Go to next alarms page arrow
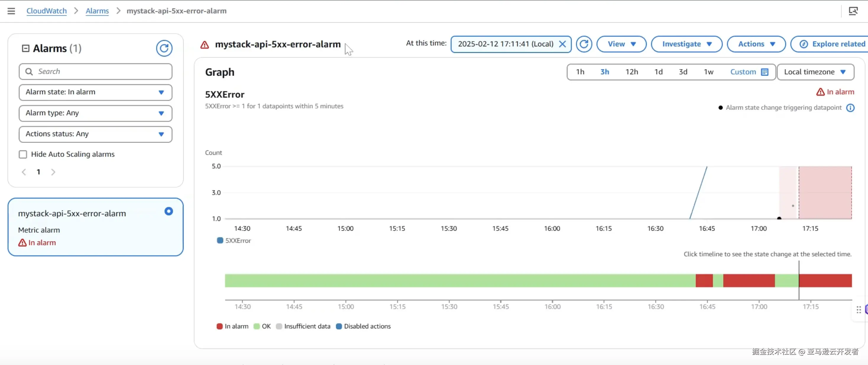 (53, 172)
